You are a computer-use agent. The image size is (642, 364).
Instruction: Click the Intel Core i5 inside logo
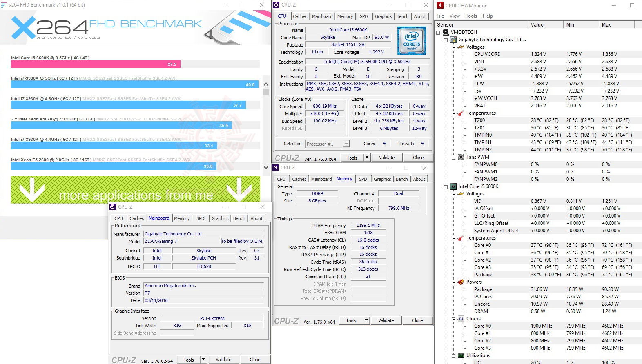click(411, 41)
